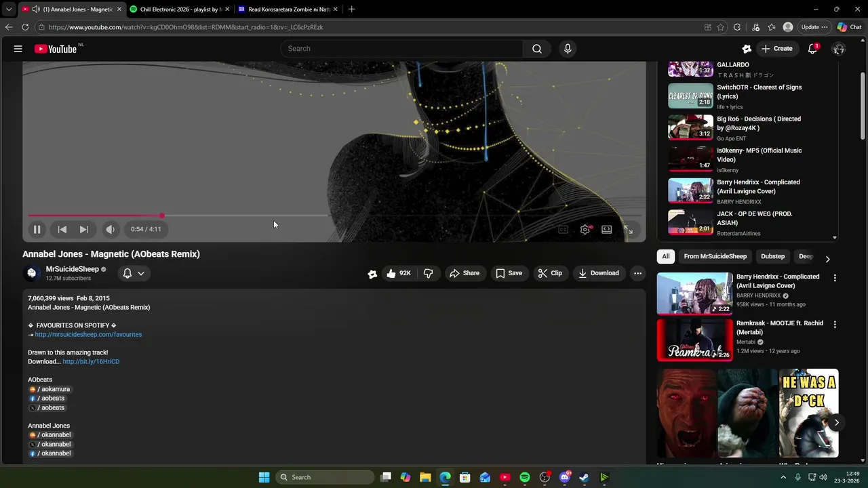Pause the video

point(37,229)
